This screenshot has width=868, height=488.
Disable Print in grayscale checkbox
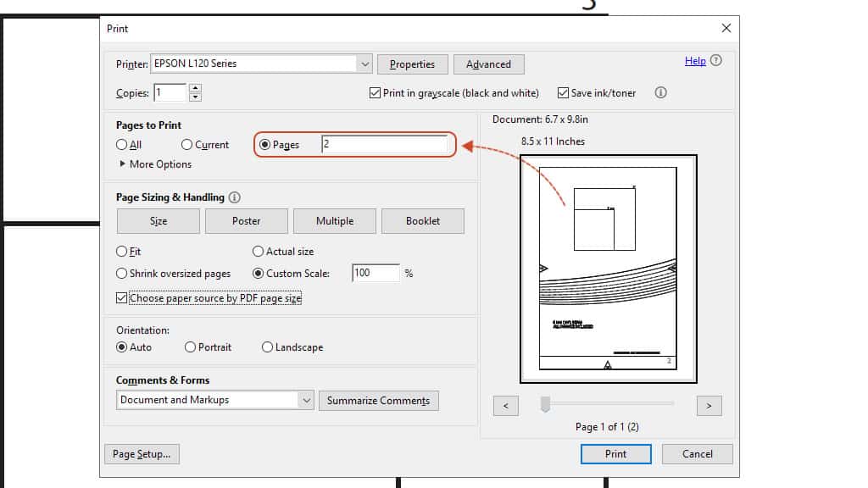click(376, 93)
